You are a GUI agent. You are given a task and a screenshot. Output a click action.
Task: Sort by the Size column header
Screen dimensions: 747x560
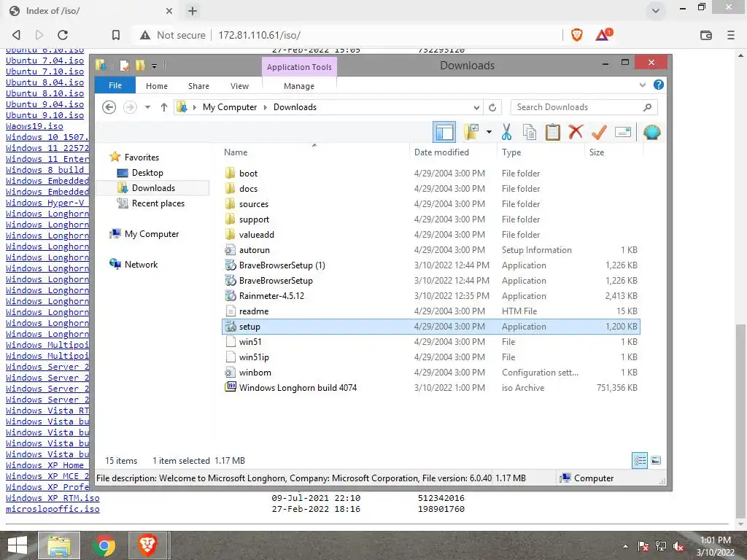tap(597, 152)
